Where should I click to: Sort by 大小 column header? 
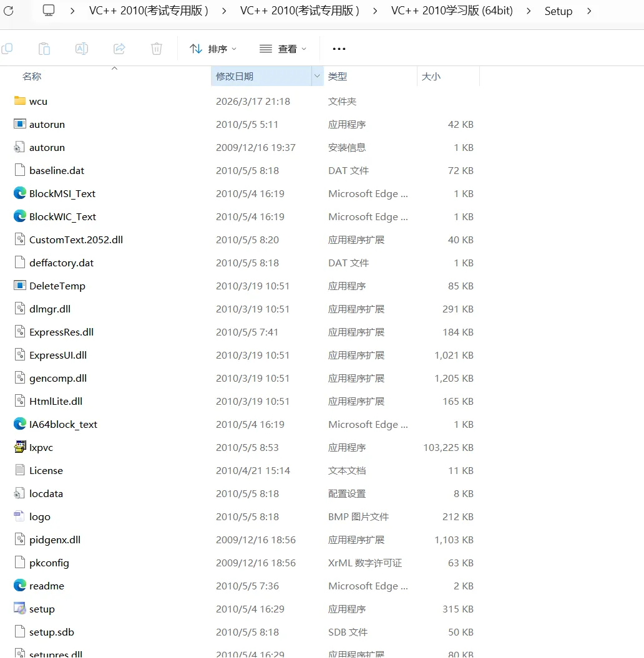[431, 76]
